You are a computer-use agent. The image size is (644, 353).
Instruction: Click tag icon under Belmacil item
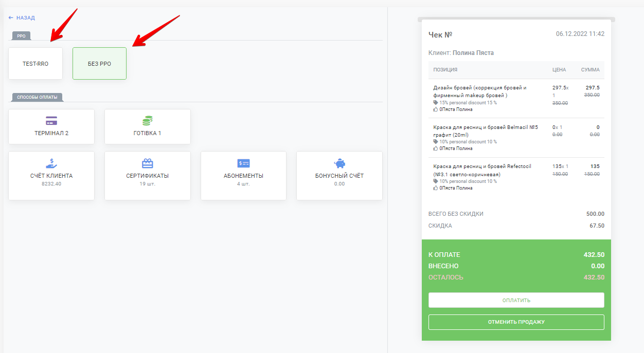pos(436,142)
